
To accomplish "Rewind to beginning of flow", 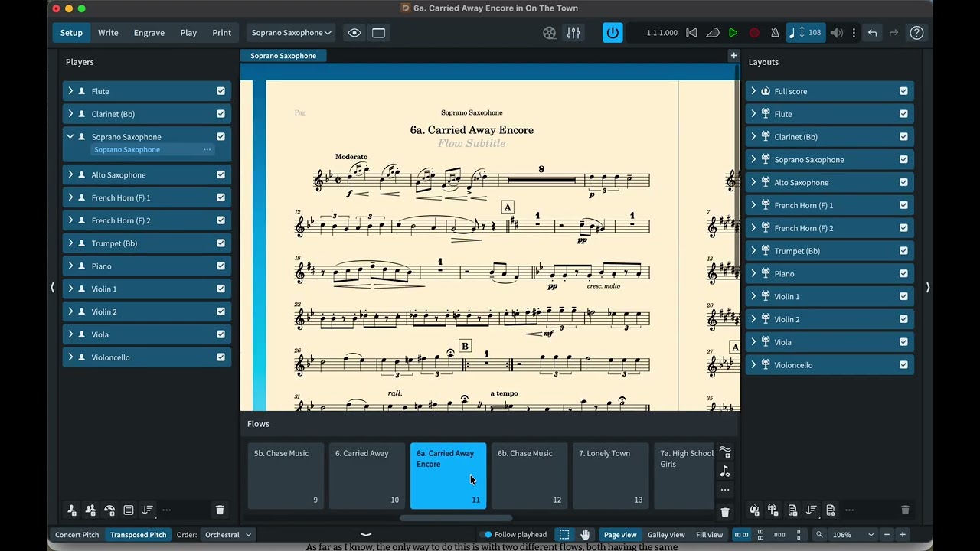I will [691, 33].
